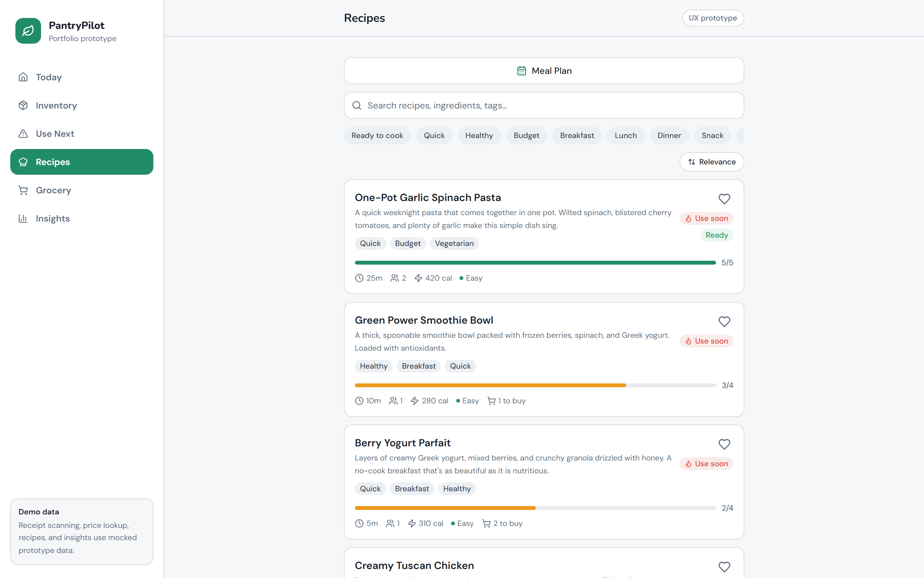
Task: Click the cart icon next to 1 to buy
Action: (x=492, y=401)
